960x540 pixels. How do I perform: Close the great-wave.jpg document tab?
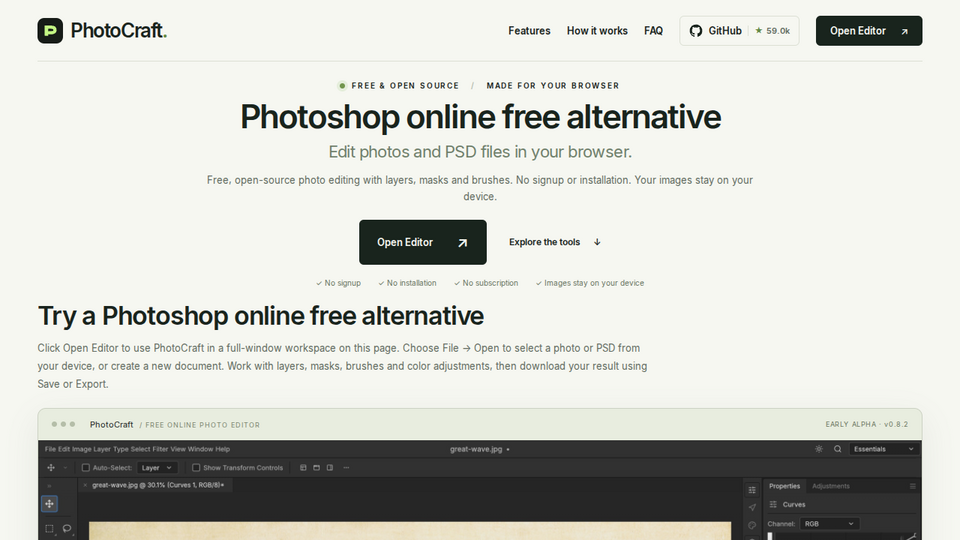85,485
